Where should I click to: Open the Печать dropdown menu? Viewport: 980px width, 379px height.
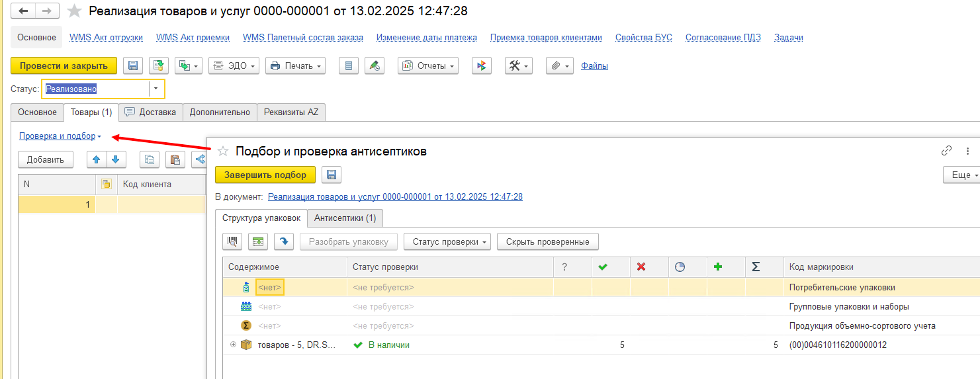click(295, 65)
